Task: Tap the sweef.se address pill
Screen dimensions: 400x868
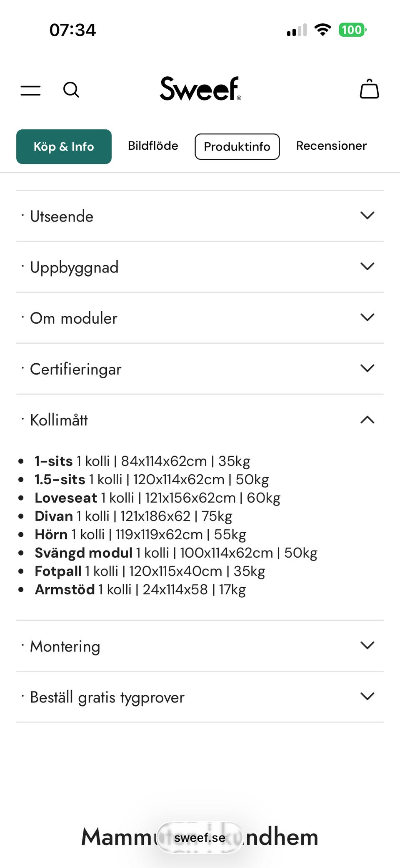Action: point(200,838)
